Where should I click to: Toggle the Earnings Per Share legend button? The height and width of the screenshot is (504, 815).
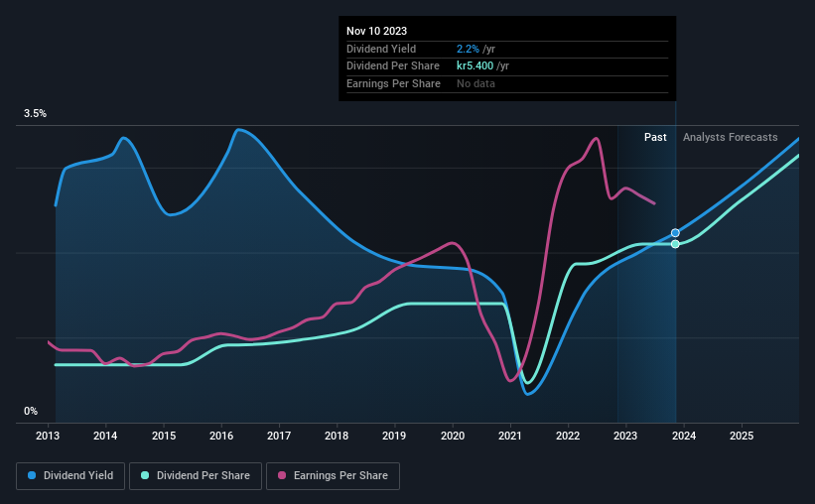333,476
